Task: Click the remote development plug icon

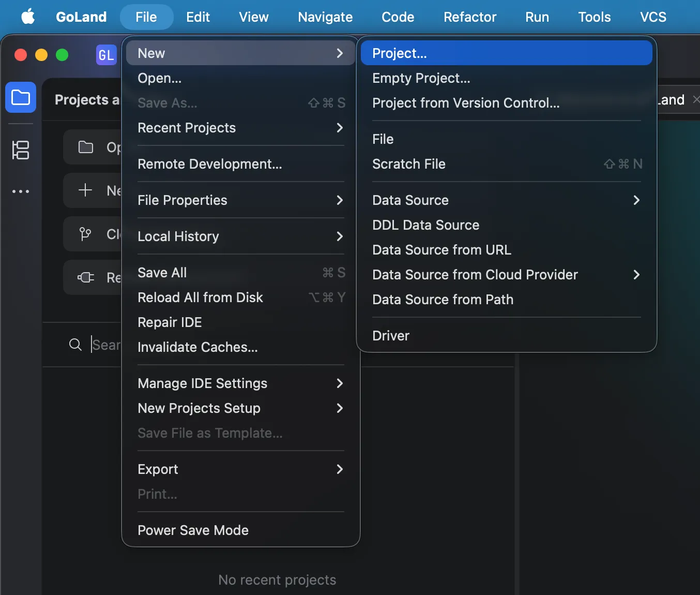Action: 85,277
